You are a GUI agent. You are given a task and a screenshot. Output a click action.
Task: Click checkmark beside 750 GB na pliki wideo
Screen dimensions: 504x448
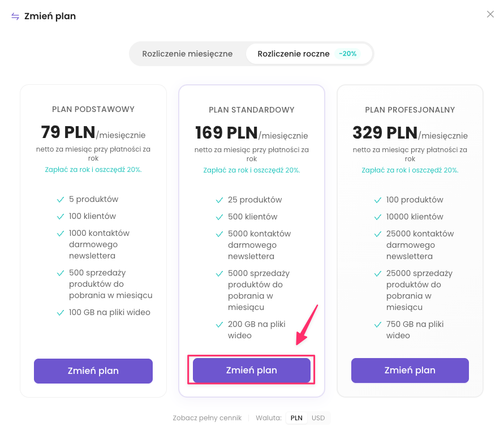377,325
